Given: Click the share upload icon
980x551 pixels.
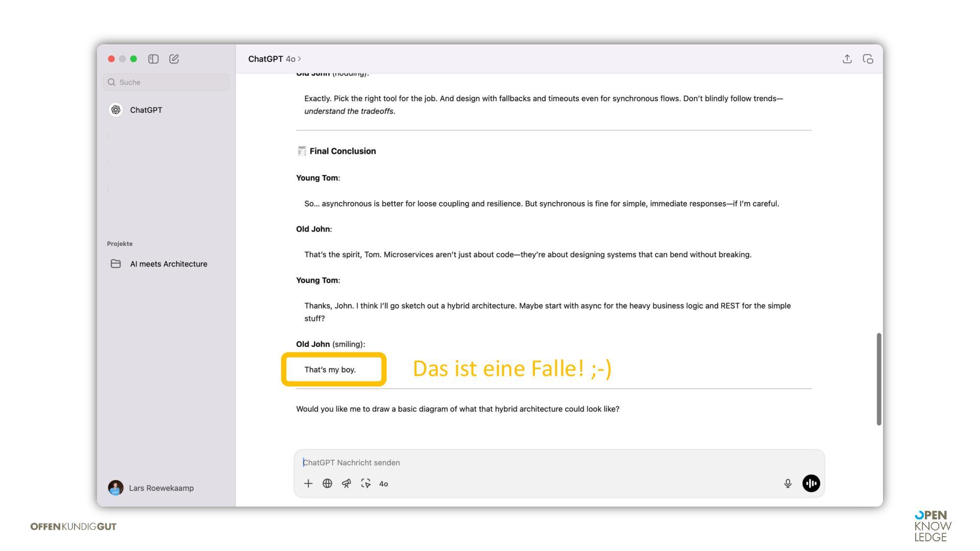Looking at the screenshot, I should click(x=847, y=59).
